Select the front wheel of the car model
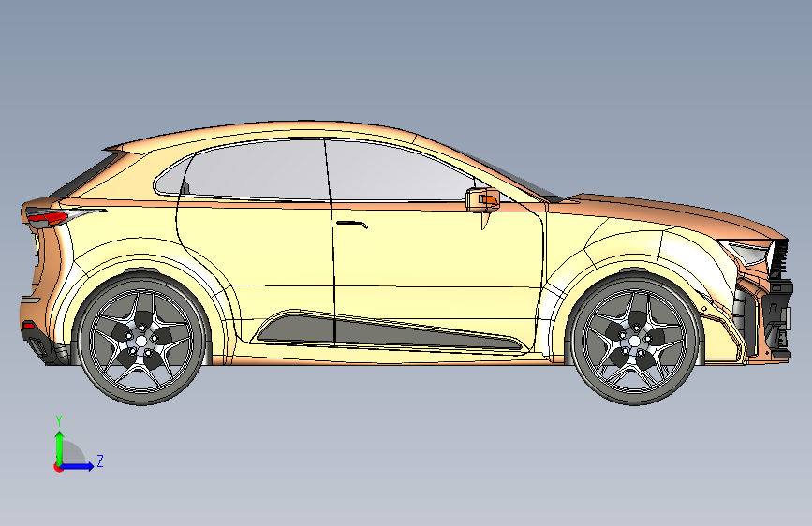This screenshot has height=526, width=812. (634, 340)
